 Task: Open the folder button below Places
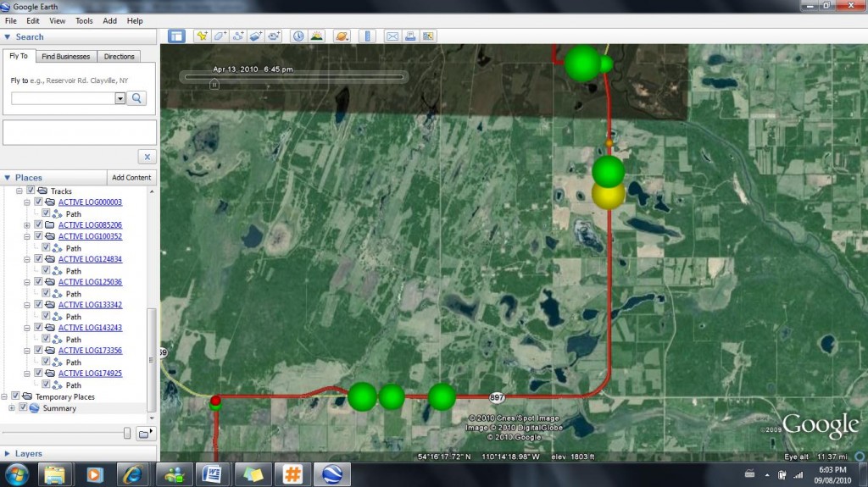pyautogui.click(x=146, y=434)
